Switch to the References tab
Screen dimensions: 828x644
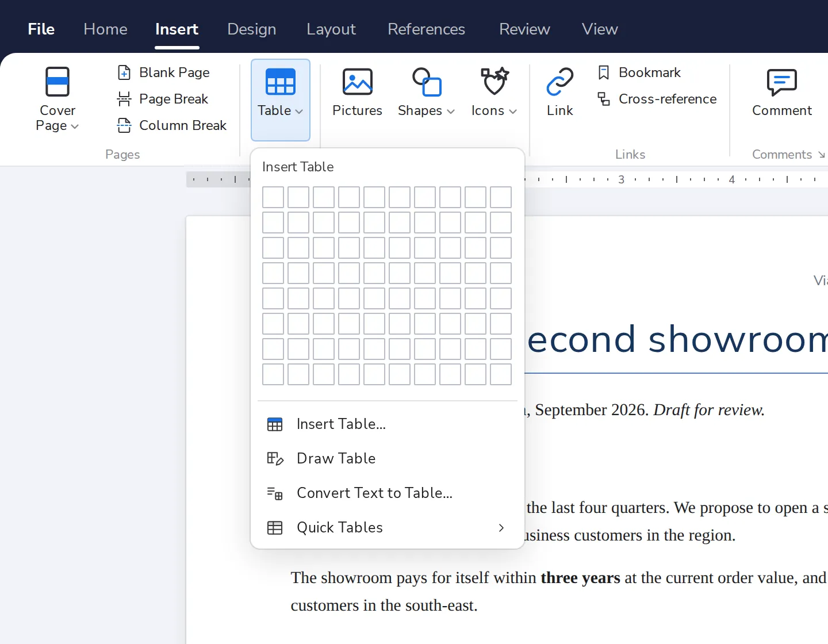(426, 29)
